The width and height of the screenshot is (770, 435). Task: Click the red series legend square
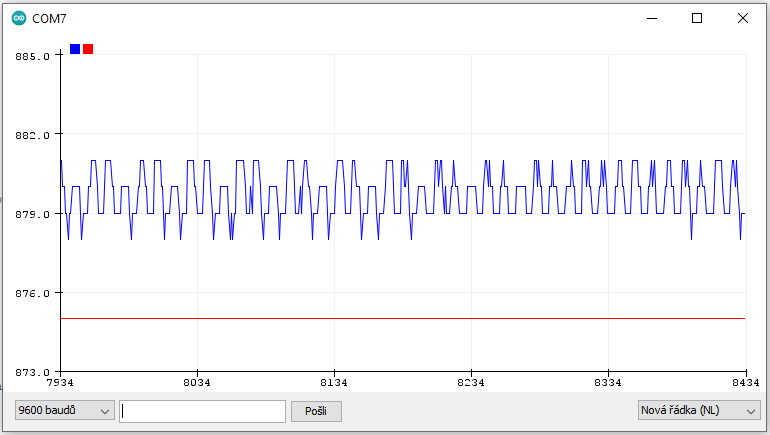[x=88, y=49]
